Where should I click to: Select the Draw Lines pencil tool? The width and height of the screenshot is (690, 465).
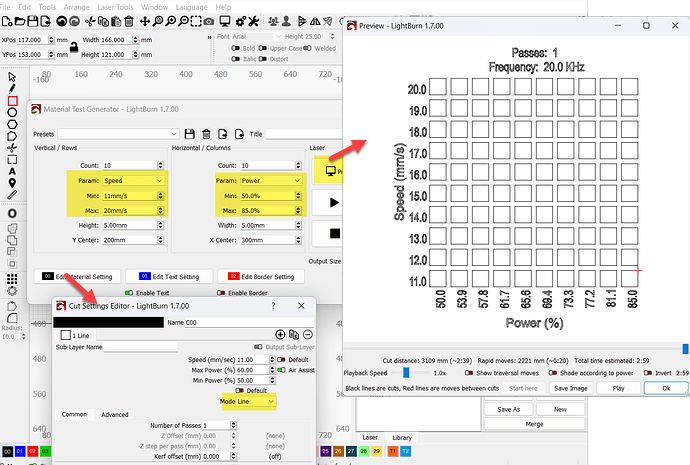[x=12, y=89]
